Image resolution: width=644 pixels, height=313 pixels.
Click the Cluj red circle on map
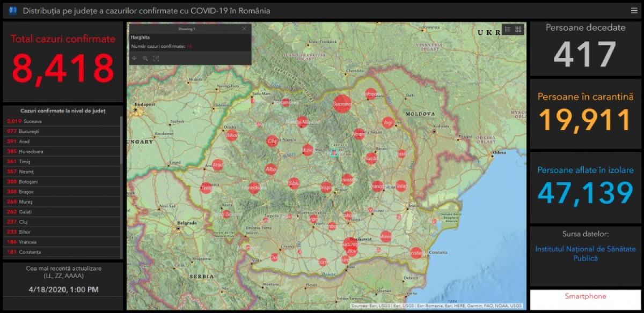pyautogui.click(x=272, y=141)
